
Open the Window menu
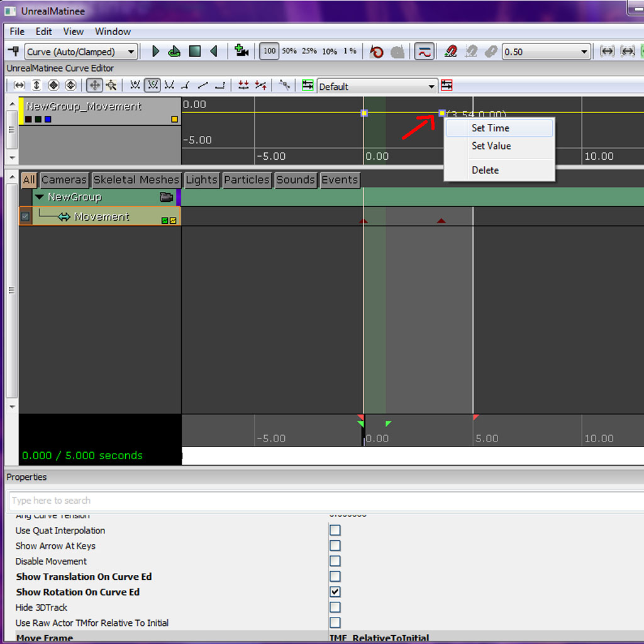[x=113, y=31]
